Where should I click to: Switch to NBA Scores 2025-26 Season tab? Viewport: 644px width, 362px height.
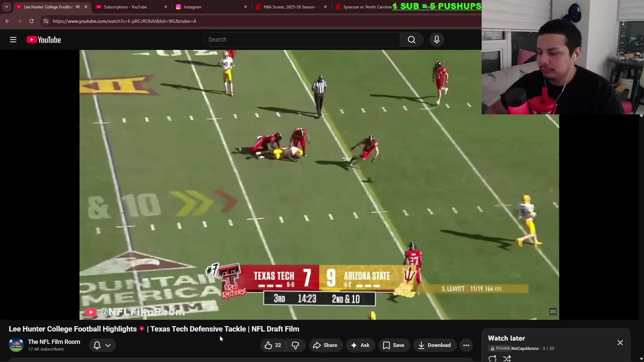pos(289,7)
